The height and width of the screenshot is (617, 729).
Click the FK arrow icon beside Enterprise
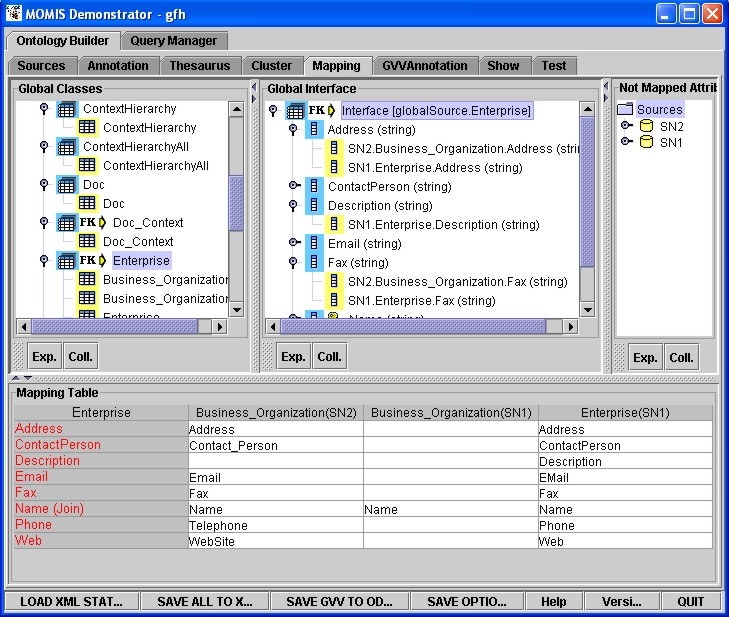[x=102, y=260]
